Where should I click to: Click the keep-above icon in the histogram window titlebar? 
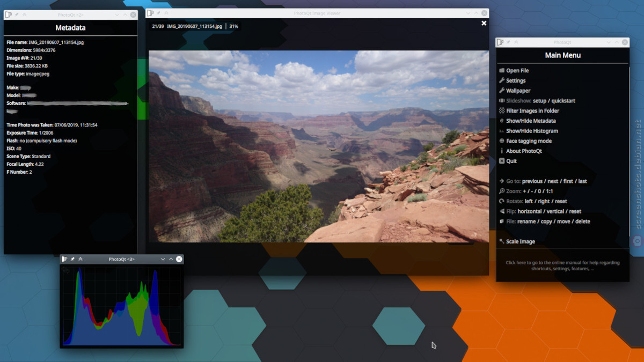80,259
